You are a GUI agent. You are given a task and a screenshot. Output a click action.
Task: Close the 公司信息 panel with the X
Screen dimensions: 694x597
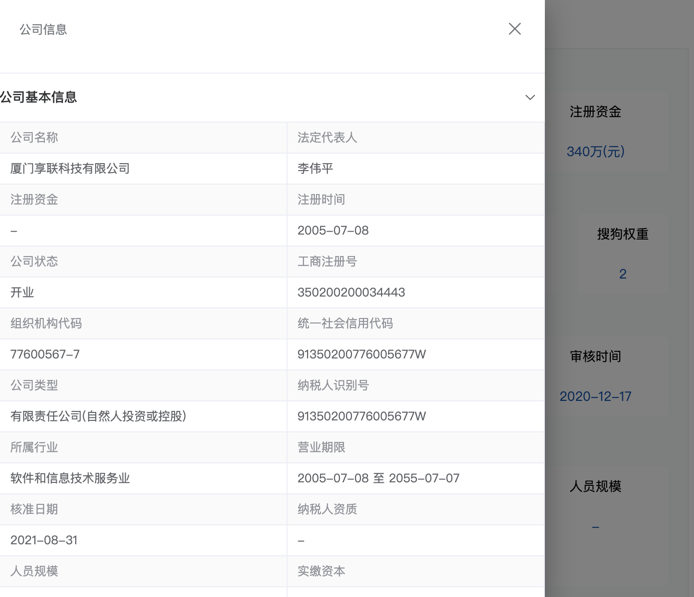514,29
